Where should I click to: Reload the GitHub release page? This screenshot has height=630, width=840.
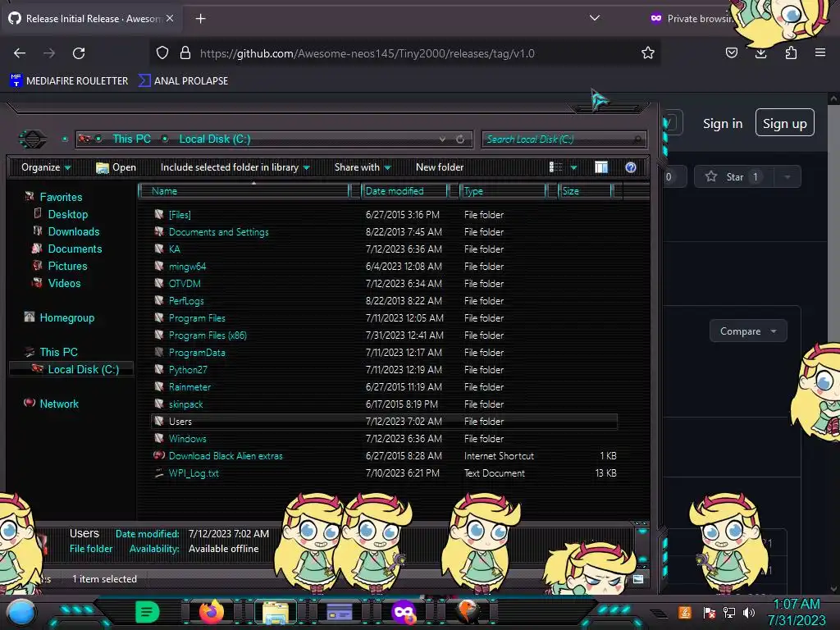coord(79,53)
